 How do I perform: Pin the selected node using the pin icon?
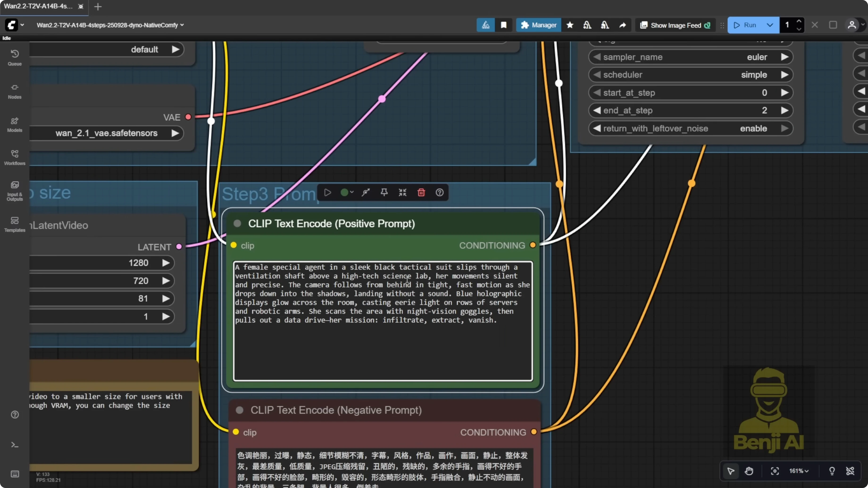click(384, 192)
